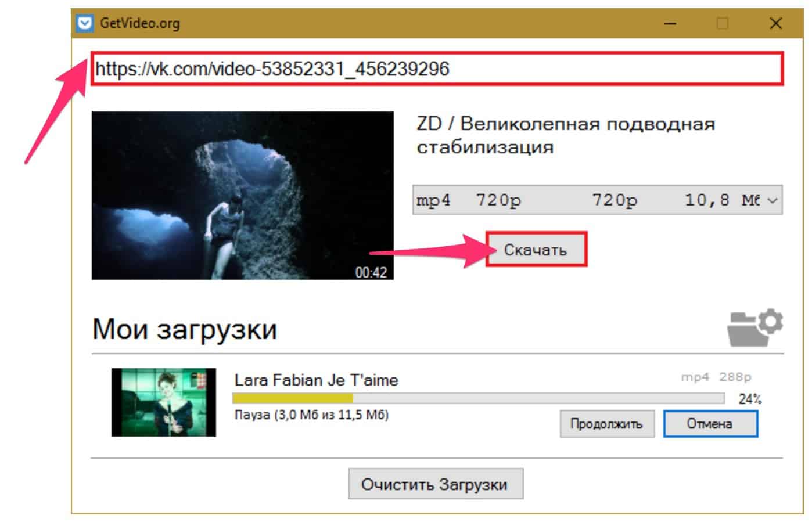
Task: Minimize the GetVideo.org window
Action: (x=670, y=23)
